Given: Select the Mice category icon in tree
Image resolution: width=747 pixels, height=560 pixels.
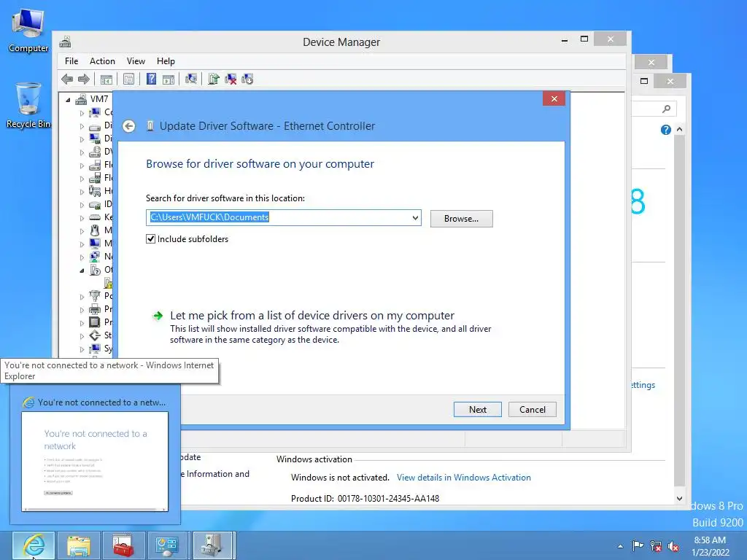Looking at the screenshot, I should 95,230.
